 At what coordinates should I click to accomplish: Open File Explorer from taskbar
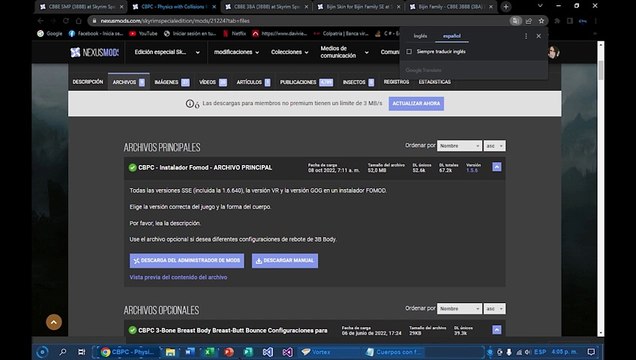click(170, 352)
